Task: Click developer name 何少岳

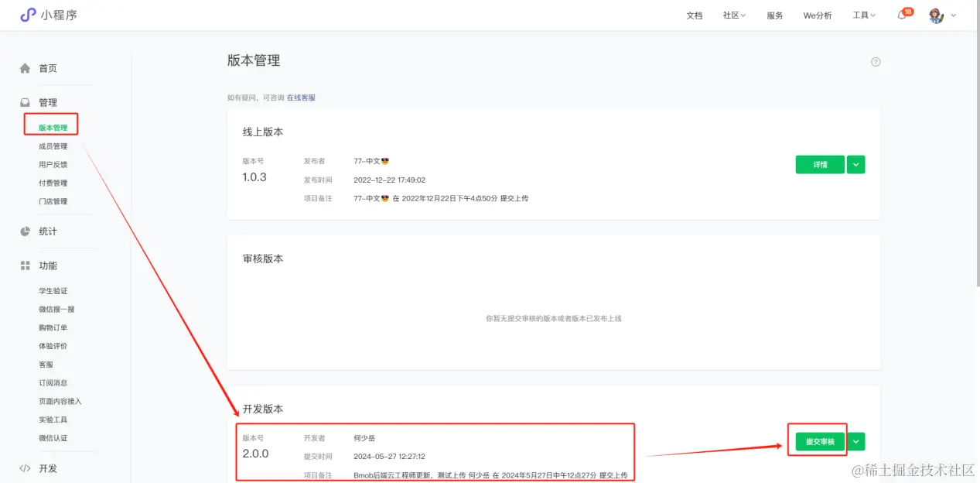Action: coord(364,438)
